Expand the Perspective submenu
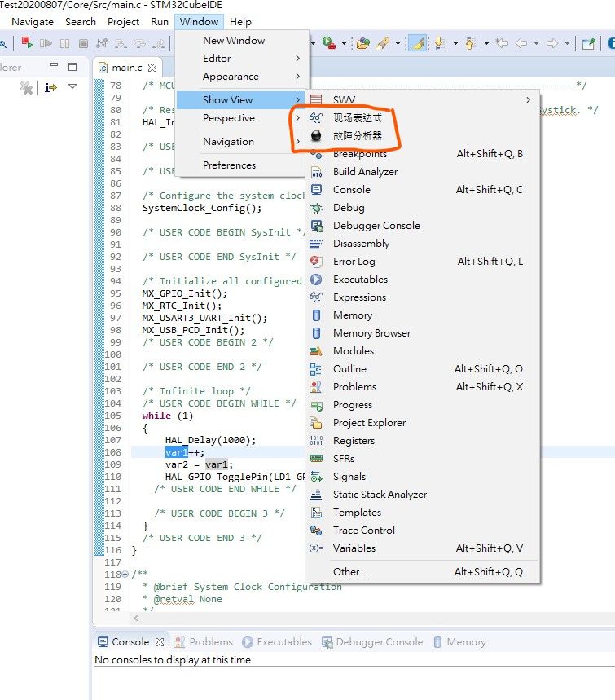The height and width of the screenshot is (700, 615). tap(241, 118)
